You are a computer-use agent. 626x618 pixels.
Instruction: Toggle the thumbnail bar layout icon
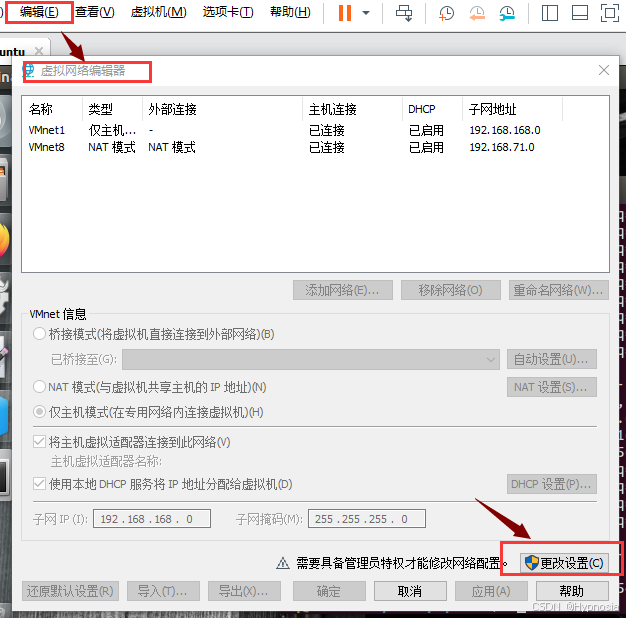pyautogui.click(x=580, y=13)
